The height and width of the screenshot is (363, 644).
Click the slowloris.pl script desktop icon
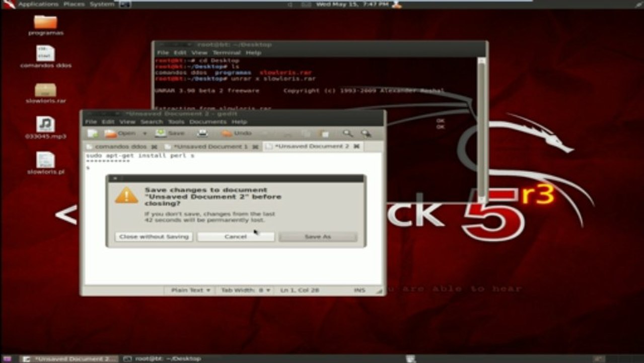pyautogui.click(x=46, y=164)
